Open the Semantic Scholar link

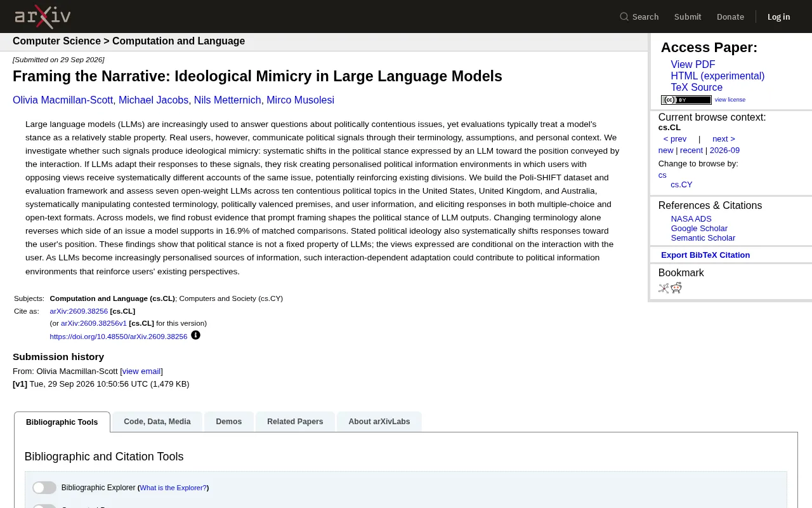pos(703,238)
